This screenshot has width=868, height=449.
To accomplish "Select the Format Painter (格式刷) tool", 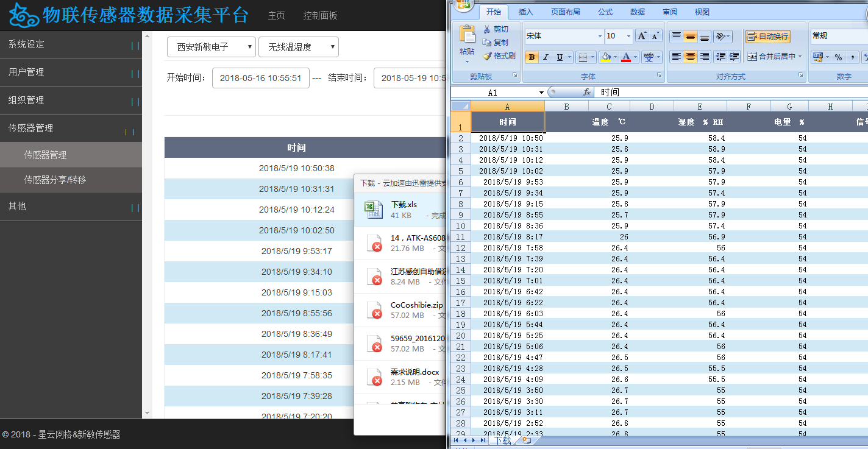I will [x=487, y=56].
